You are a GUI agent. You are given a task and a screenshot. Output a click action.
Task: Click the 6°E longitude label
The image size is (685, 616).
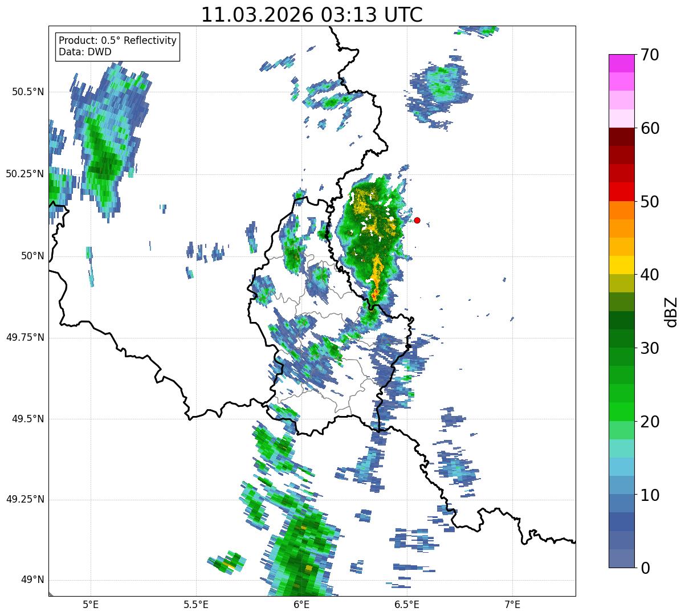tap(301, 605)
